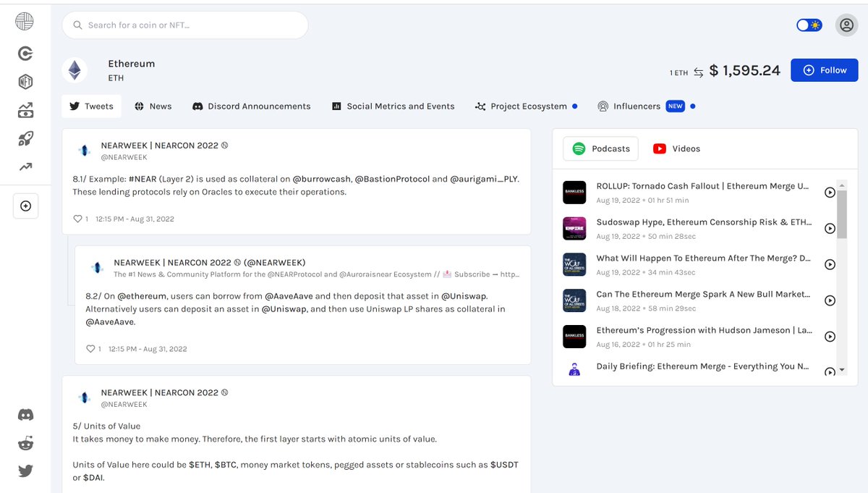868x493 pixels.
Task: Like the 8.1/ Example NEAR tweet
Action: click(x=77, y=219)
